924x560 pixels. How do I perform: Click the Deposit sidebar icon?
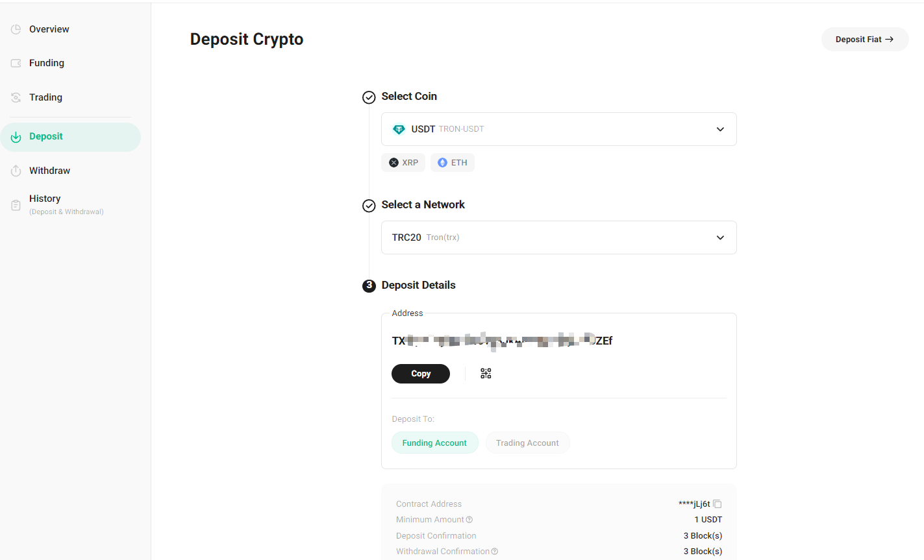point(15,137)
